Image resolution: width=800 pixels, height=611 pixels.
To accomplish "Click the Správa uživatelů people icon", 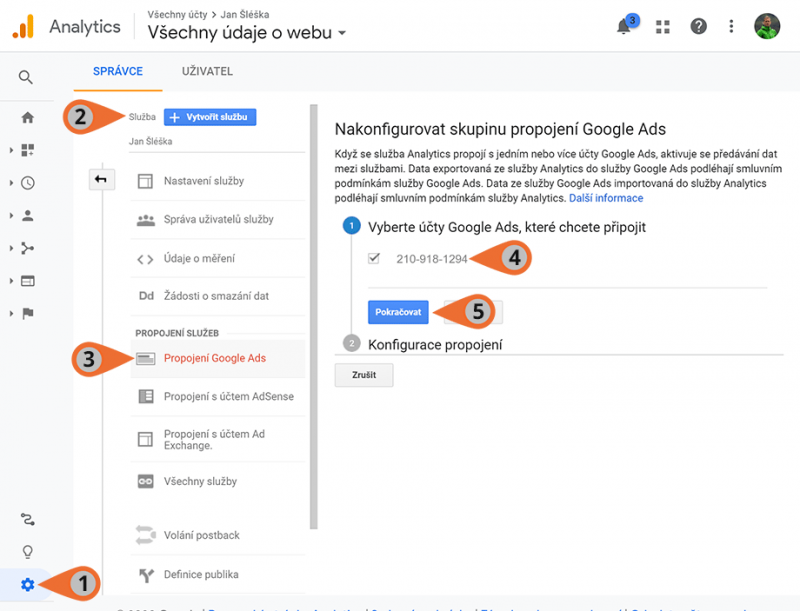I will click(145, 220).
